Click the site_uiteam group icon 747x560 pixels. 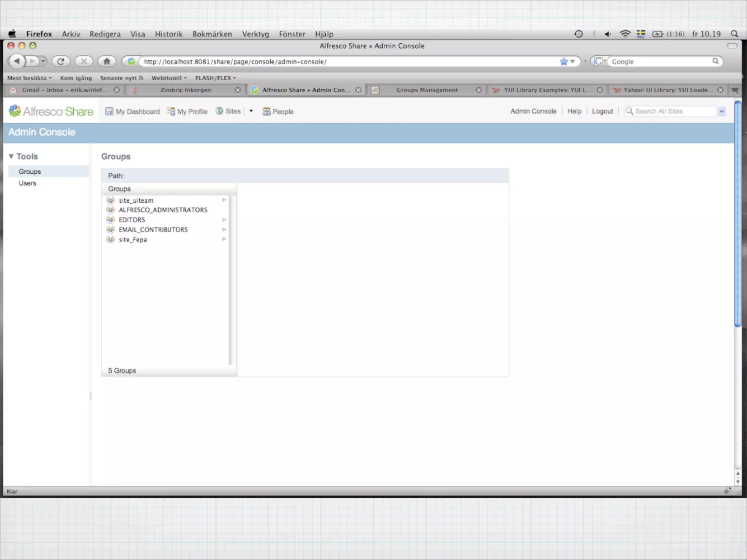[x=111, y=200]
